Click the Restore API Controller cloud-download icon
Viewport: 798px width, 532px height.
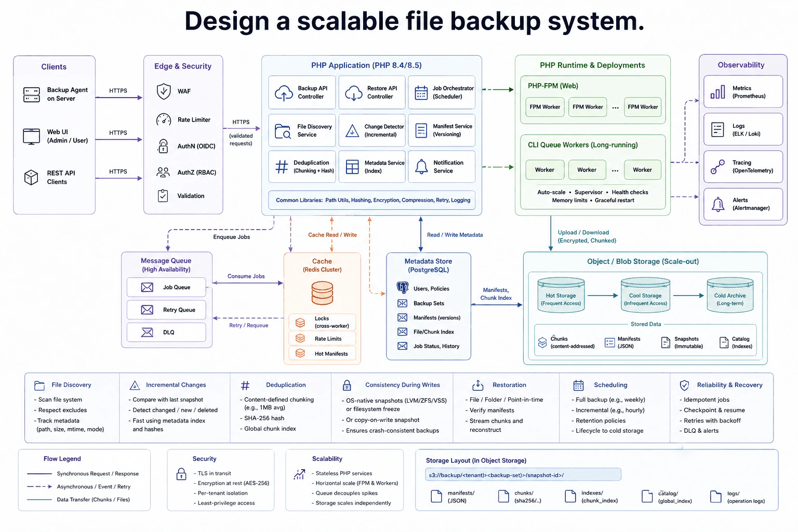[x=354, y=93]
